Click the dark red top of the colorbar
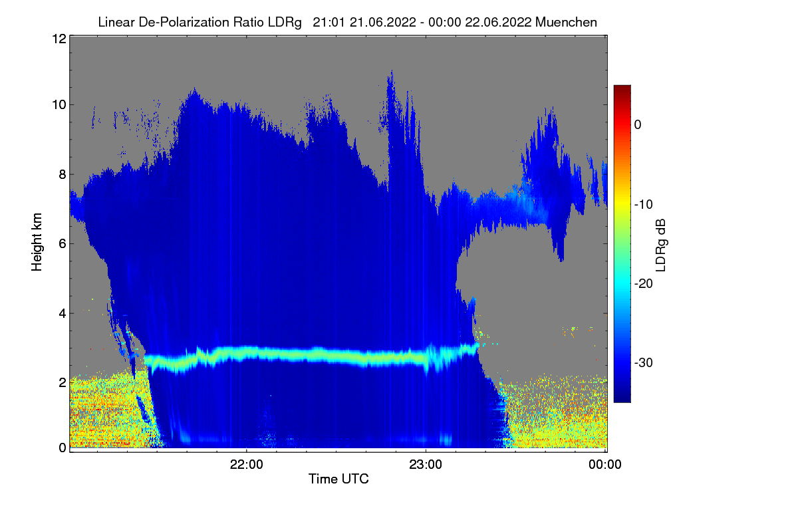The image size is (798, 532). (622, 90)
